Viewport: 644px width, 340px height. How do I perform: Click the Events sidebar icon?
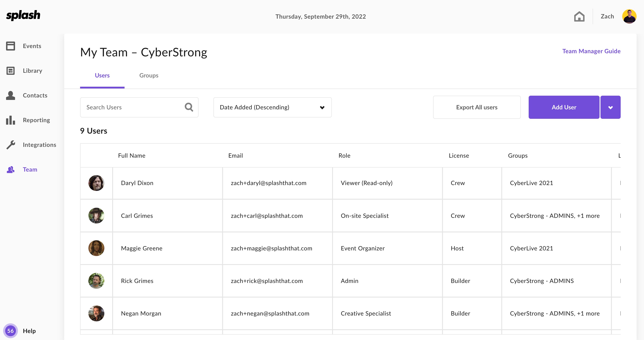pos(11,46)
